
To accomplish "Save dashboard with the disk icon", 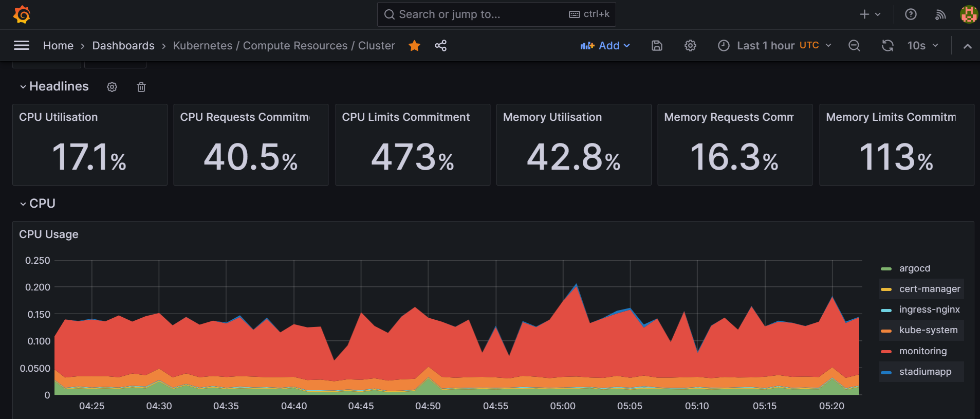I will tap(657, 46).
